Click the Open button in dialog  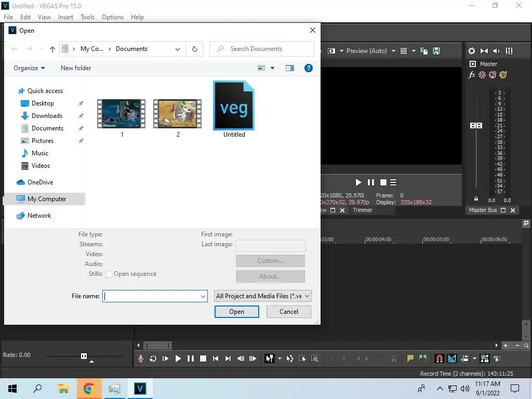click(237, 312)
